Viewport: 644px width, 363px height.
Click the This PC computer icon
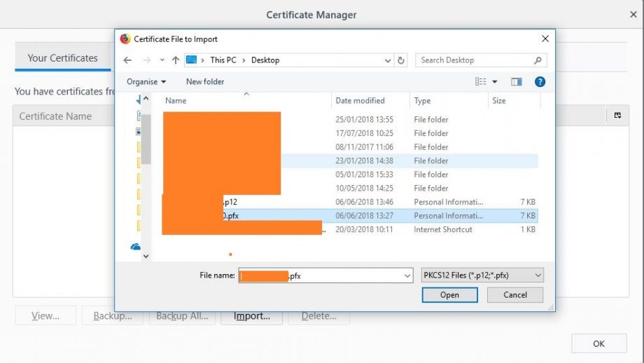pos(191,60)
